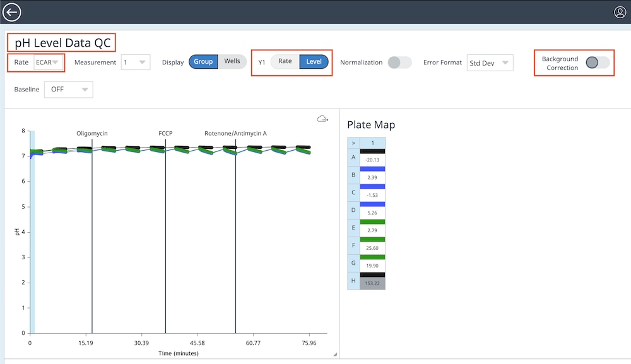Select well H showing 153.22

[x=372, y=283]
